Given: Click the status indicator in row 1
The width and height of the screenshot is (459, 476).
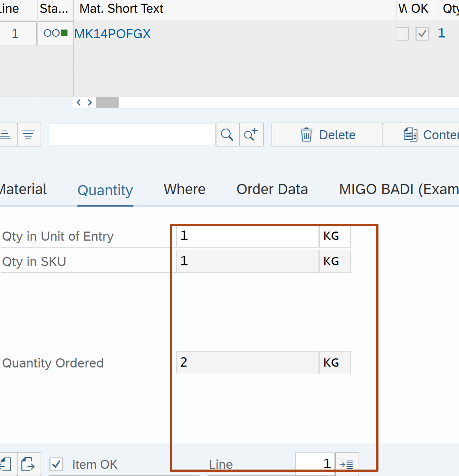Looking at the screenshot, I should (x=55, y=33).
